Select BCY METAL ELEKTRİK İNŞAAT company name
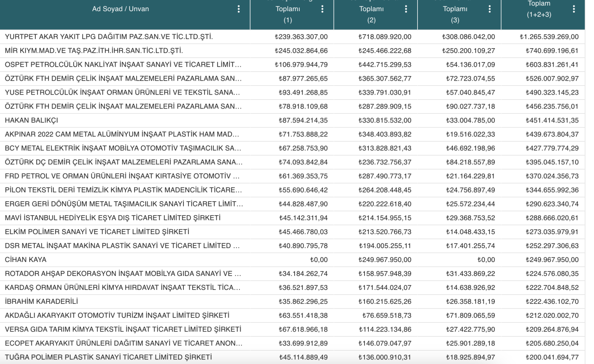The image size is (594, 364). [123, 148]
